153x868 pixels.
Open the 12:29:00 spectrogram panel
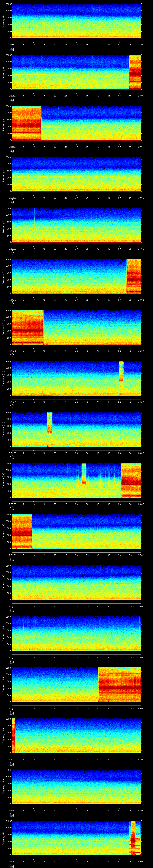pos(76,174)
